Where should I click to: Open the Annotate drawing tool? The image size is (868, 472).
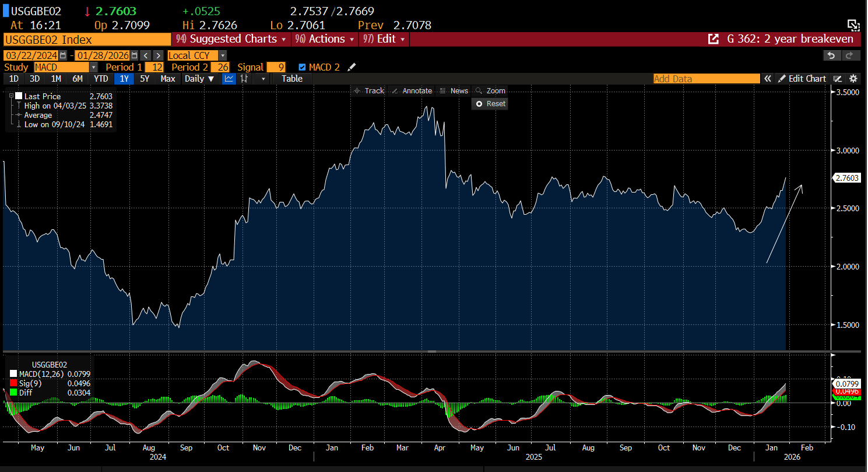(412, 91)
